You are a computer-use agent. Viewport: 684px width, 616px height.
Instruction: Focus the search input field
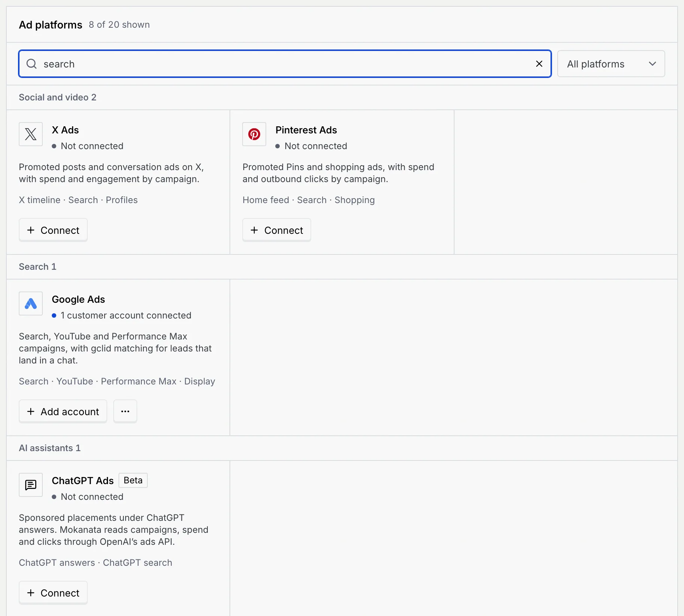[x=285, y=64]
